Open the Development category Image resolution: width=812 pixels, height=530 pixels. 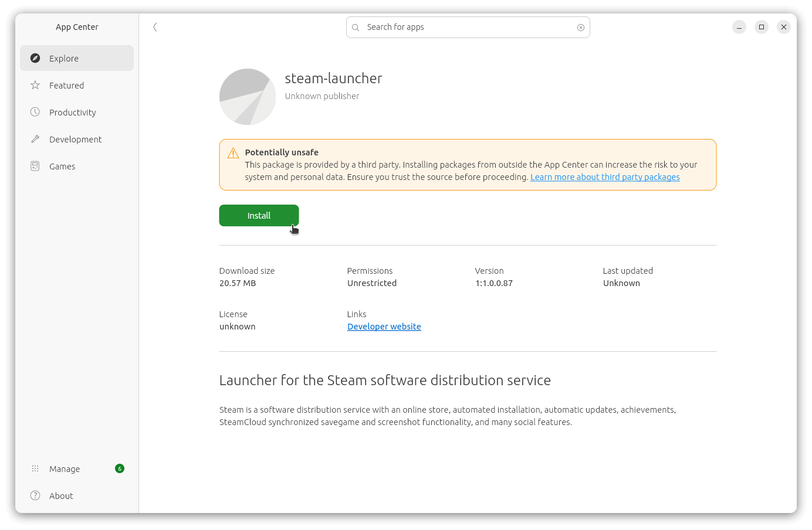(77, 139)
